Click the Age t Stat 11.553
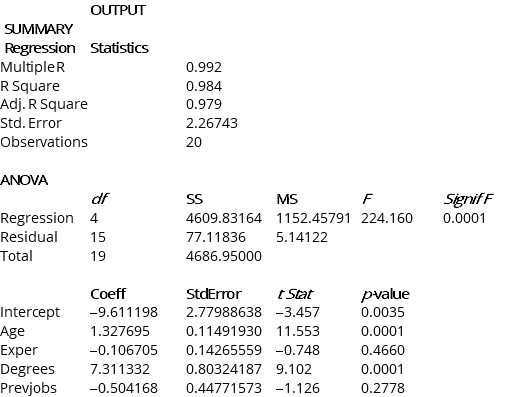Viewport: 528px width, 397px height. click(298, 331)
